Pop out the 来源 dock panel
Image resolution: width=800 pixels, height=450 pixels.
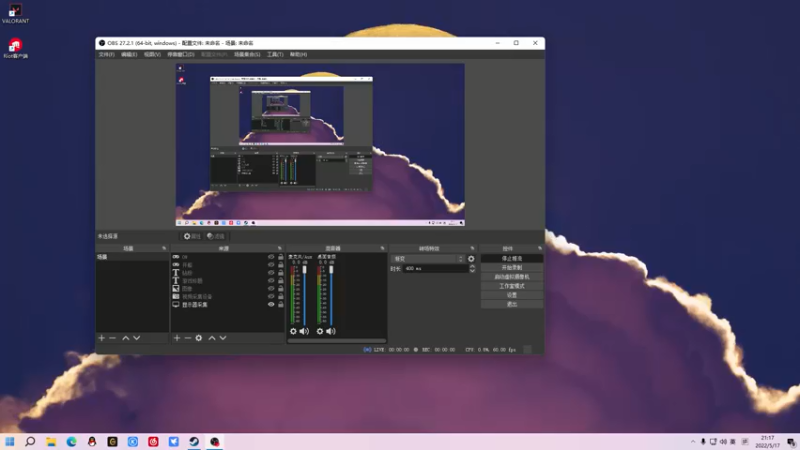click(x=280, y=248)
